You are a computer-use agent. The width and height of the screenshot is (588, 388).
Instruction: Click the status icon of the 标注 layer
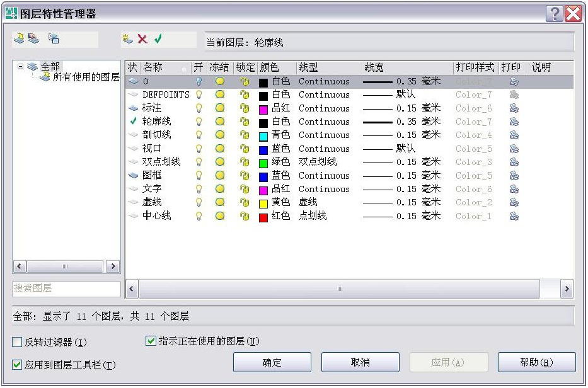click(x=133, y=108)
